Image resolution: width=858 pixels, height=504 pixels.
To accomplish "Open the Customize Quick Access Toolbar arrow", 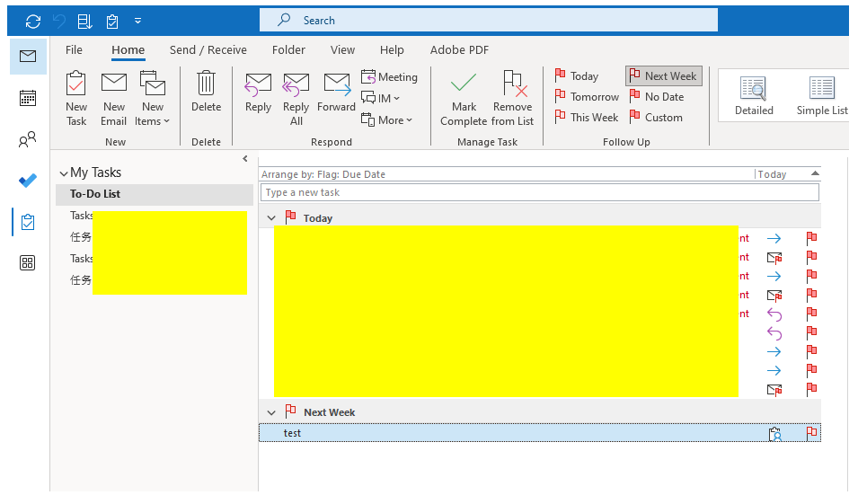I will point(137,21).
